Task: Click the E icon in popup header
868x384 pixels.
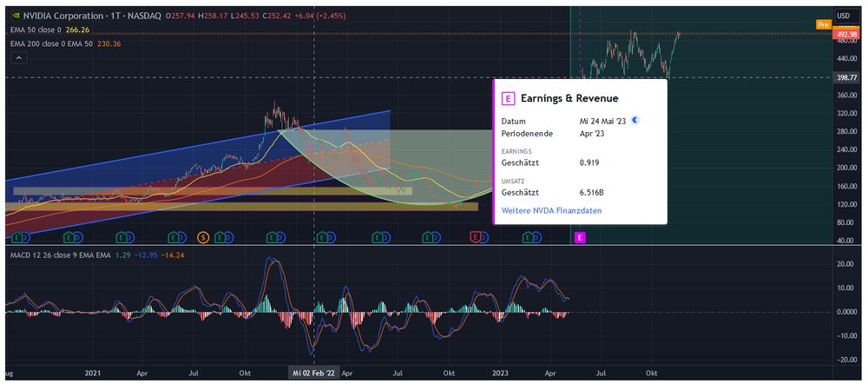Action: pyautogui.click(x=508, y=99)
